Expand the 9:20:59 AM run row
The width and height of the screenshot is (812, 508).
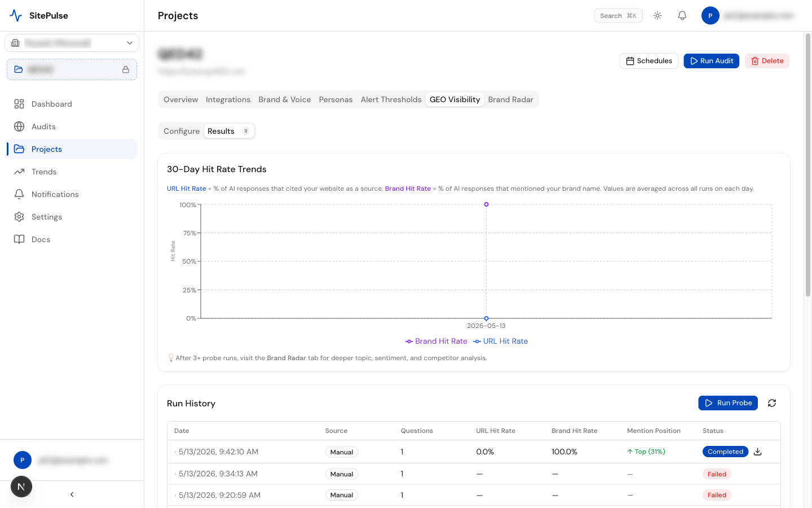pyautogui.click(x=474, y=495)
